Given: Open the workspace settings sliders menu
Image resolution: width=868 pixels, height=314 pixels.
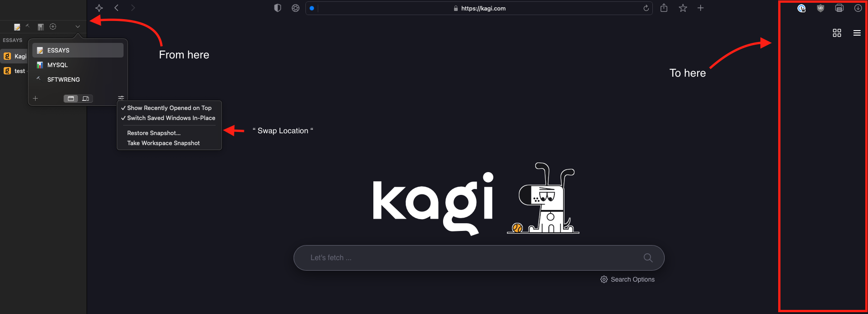Looking at the screenshot, I should (121, 98).
